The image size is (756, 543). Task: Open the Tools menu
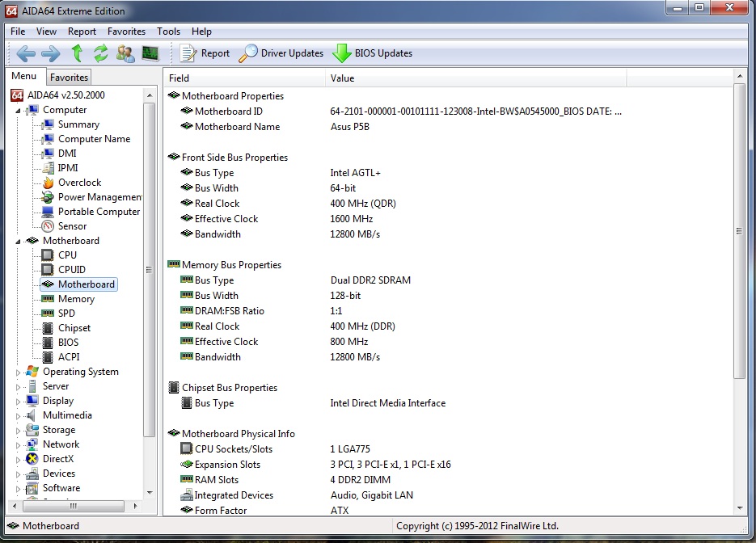coord(168,32)
